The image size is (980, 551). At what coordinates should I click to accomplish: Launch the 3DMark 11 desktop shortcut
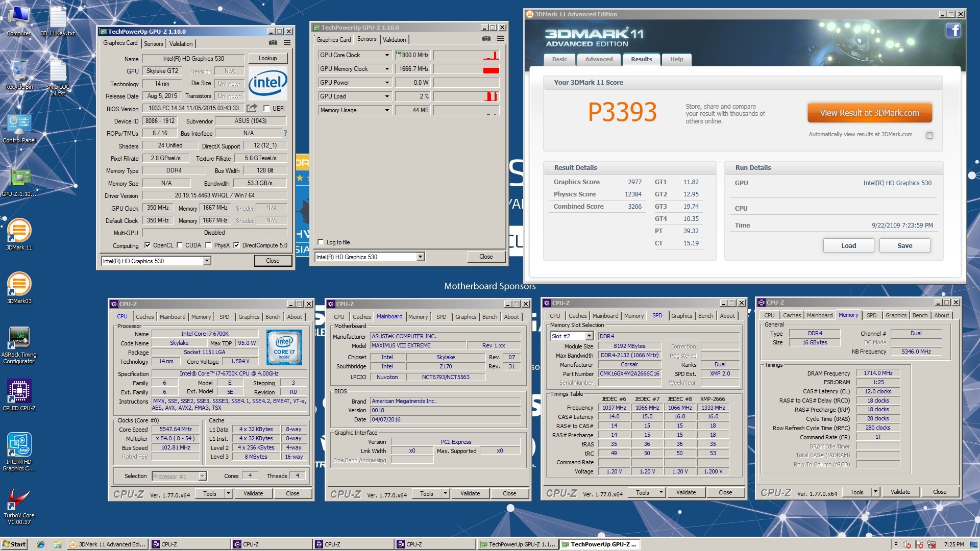19,235
